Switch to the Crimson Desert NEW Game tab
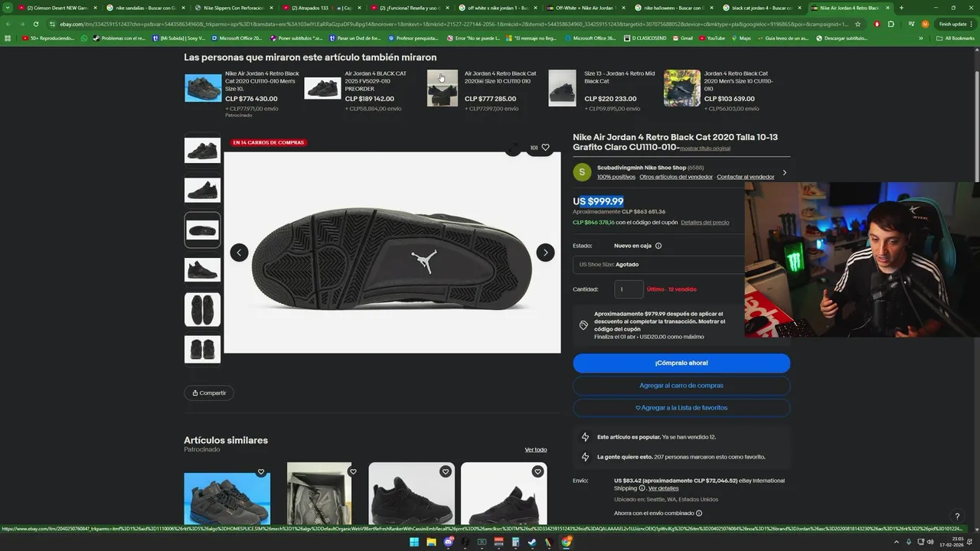Screen dimensions: 980x551 57,8
